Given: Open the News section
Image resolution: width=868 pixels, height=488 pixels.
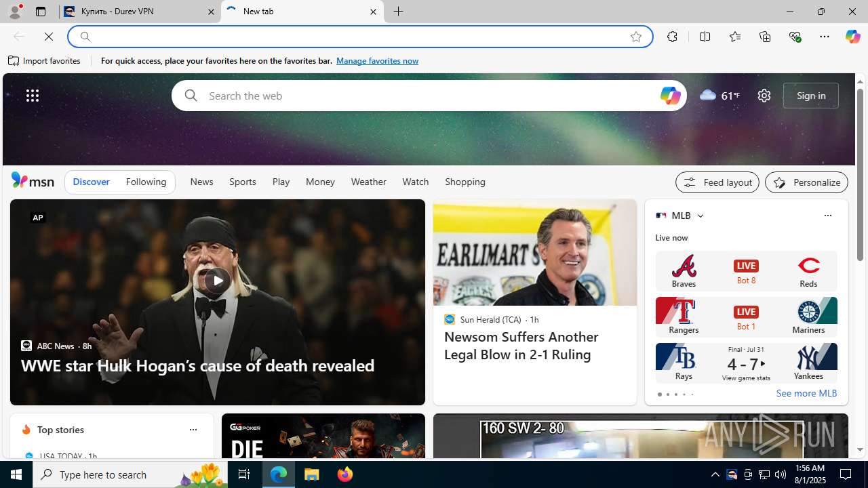Looking at the screenshot, I should pos(201,182).
